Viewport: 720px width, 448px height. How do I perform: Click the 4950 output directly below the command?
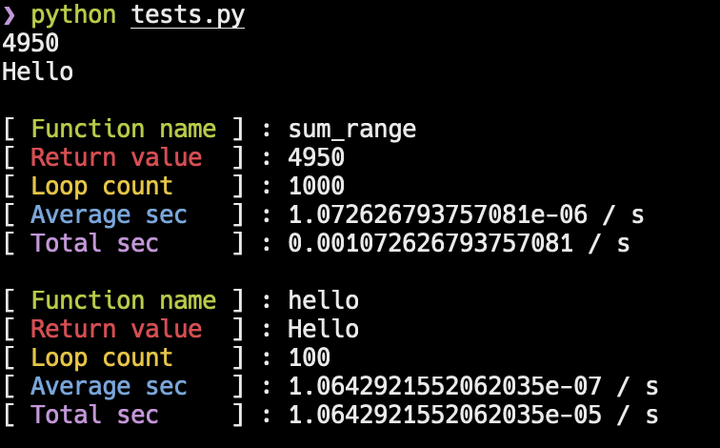point(30,44)
